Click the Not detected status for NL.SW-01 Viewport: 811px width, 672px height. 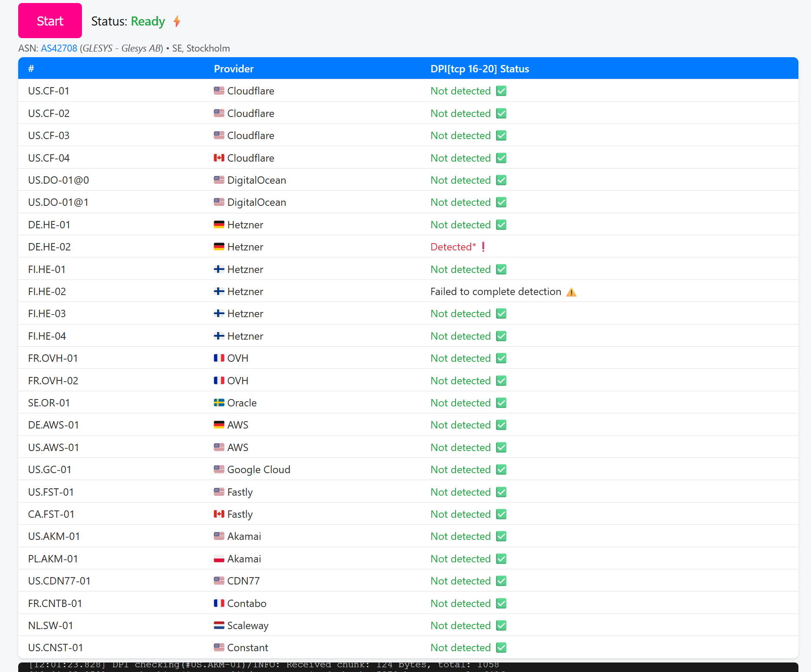(x=461, y=625)
